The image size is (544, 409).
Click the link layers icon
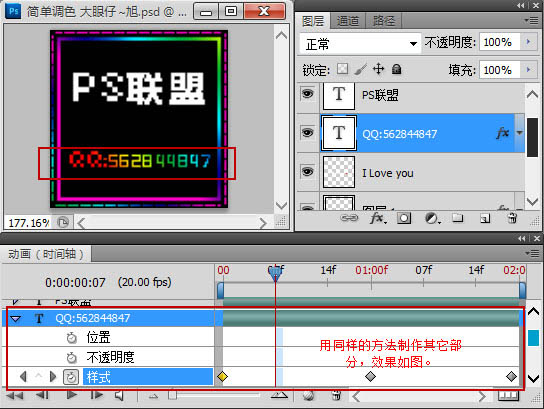(x=349, y=218)
